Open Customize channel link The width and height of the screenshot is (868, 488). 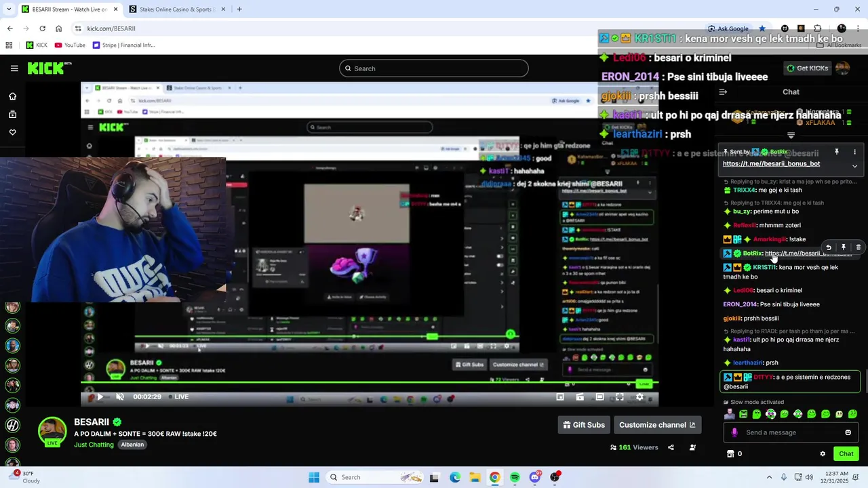point(657,425)
